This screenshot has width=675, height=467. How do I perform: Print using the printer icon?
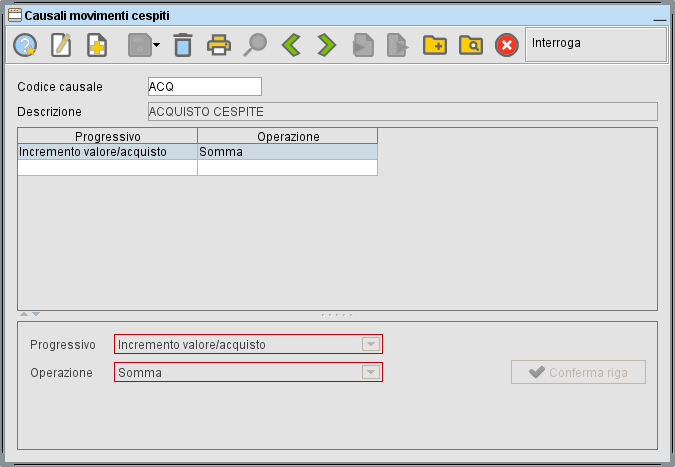(219, 45)
